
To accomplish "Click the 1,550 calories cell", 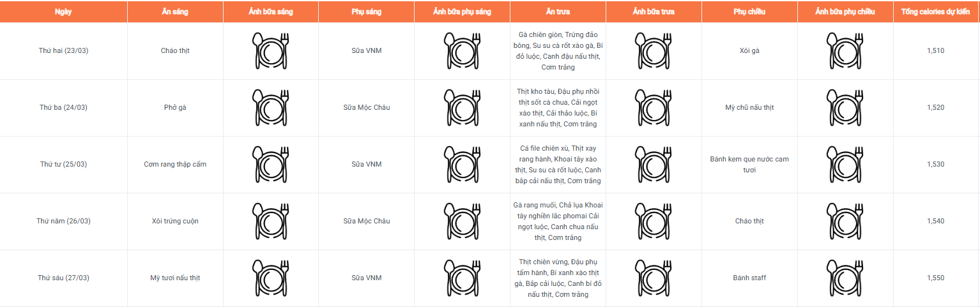I will pyautogui.click(x=935, y=278).
